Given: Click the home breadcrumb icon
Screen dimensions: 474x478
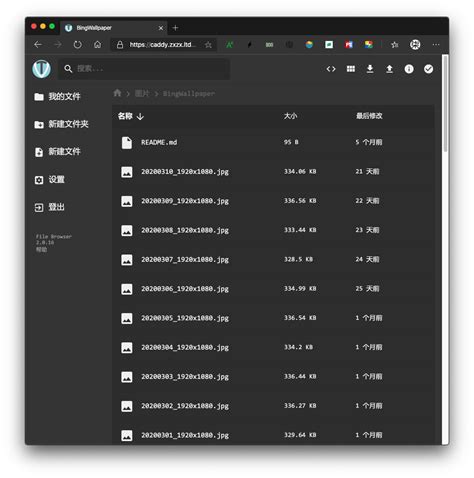Looking at the screenshot, I should coord(117,93).
